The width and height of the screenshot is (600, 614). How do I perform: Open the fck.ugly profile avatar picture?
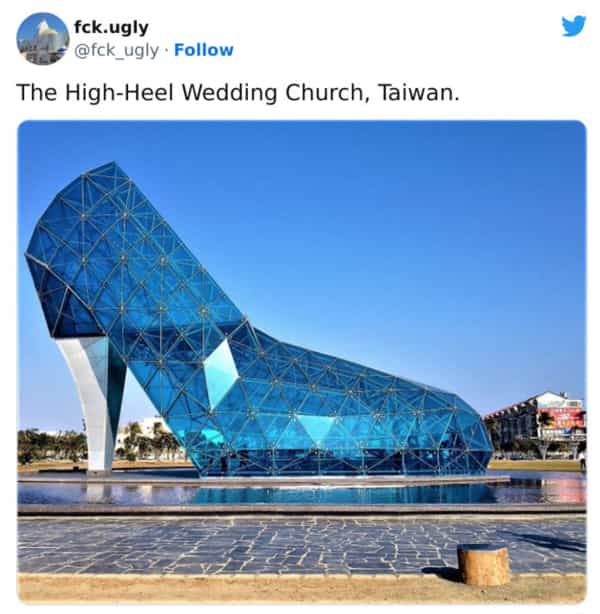(x=43, y=38)
